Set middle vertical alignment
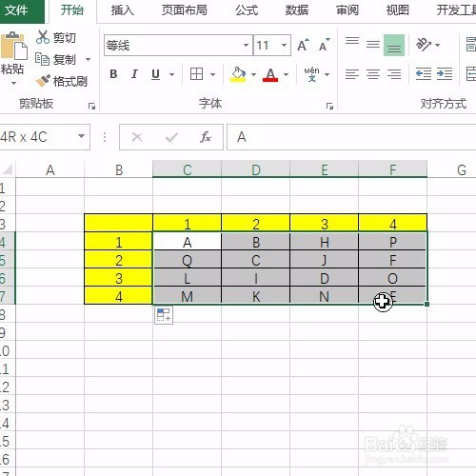The height and width of the screenshot is (476, 476). pyautogui.click(x=373, y=45)
